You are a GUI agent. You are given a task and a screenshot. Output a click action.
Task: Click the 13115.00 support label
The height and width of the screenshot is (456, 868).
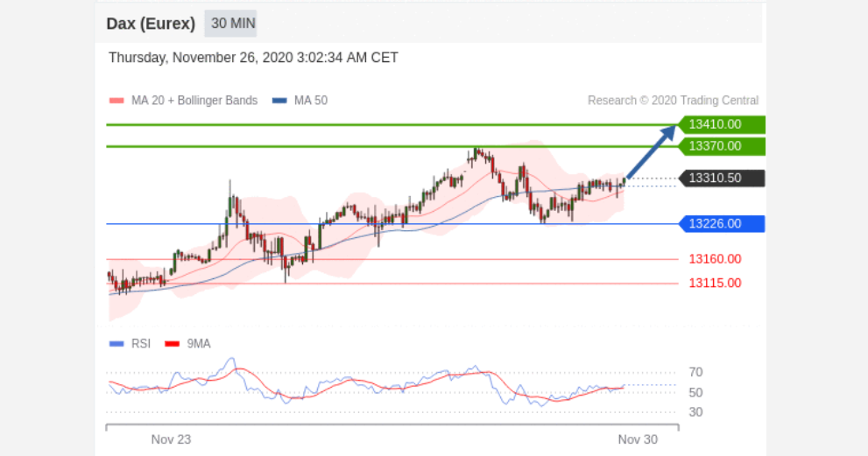click(715, 284)
